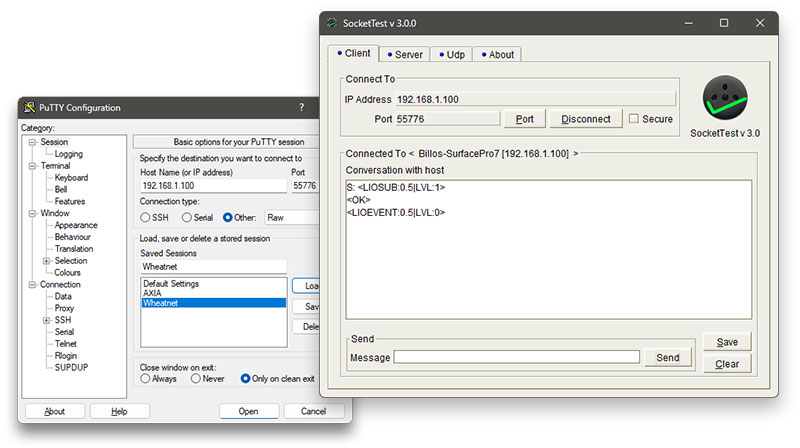Click Open in PuTTY Configuration

point(248,411)
